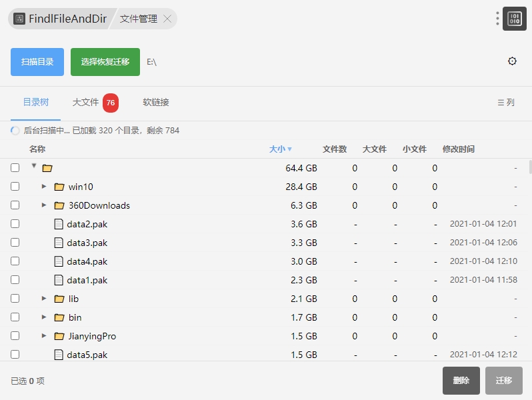Expand the 360Downloads folder
The image size is (532, 400).
click(44, 205)
